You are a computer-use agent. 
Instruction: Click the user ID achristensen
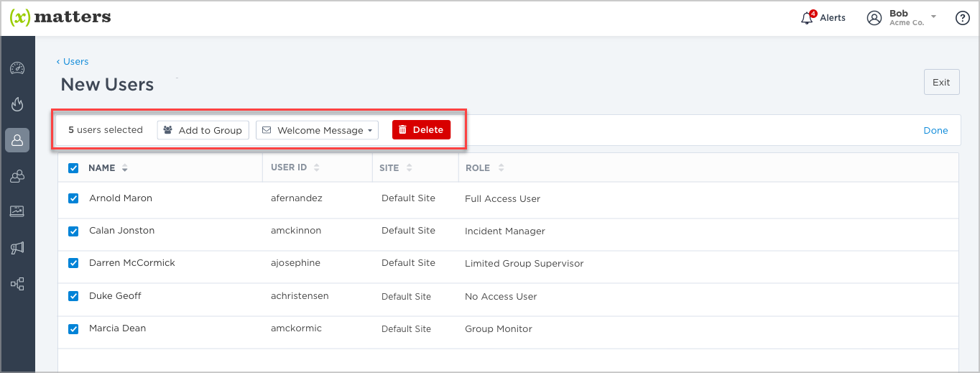click(x=300, y=295)
